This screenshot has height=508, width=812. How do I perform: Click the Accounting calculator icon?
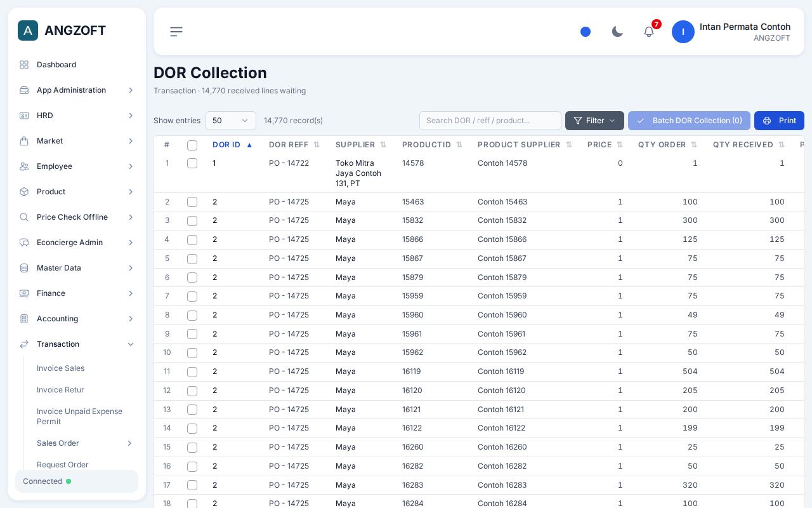(x=24, y=319)
